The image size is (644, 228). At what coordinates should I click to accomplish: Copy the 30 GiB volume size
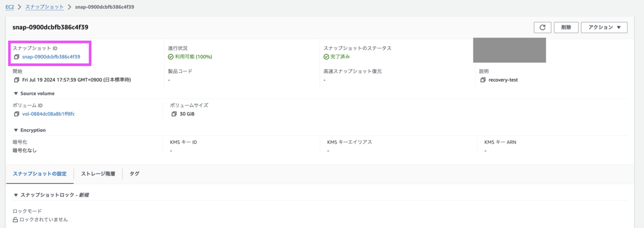tap(174, 114)
